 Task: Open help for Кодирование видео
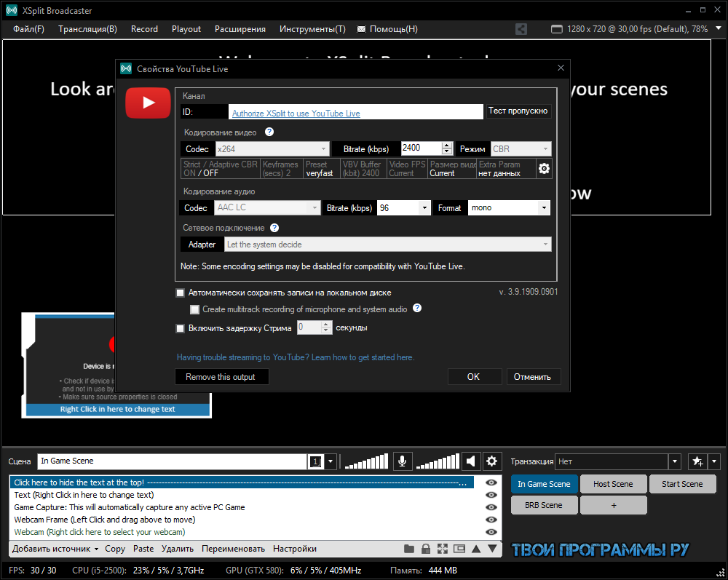click(269, 132)
